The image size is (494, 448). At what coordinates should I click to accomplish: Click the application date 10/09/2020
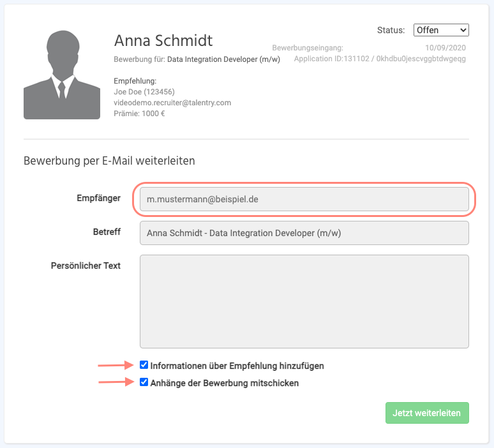pos(445,48)
